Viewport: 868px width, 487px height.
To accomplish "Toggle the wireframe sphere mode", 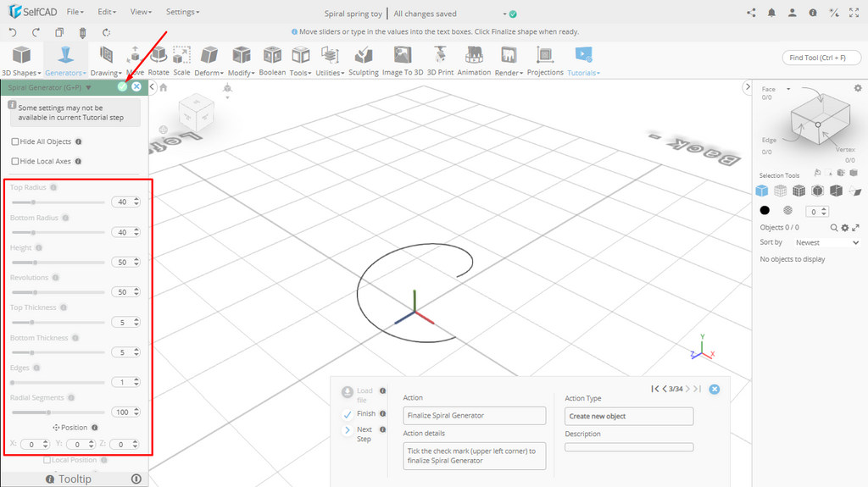I will 787,210.
